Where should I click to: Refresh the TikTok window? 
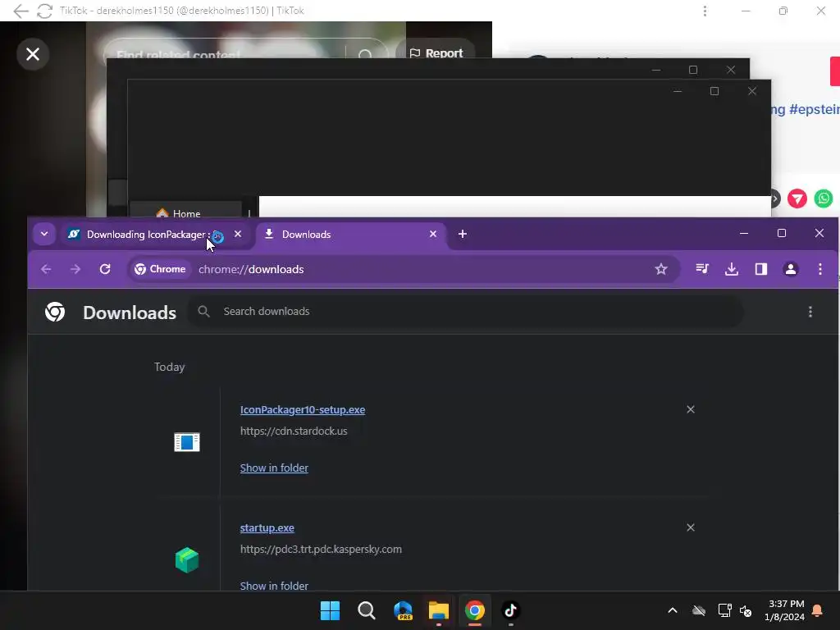click(44, 11)
